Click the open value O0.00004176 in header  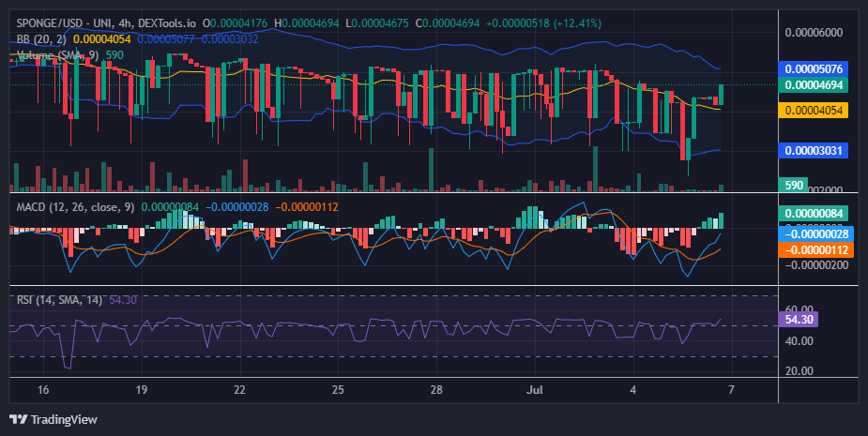click(x=235, y=23)
